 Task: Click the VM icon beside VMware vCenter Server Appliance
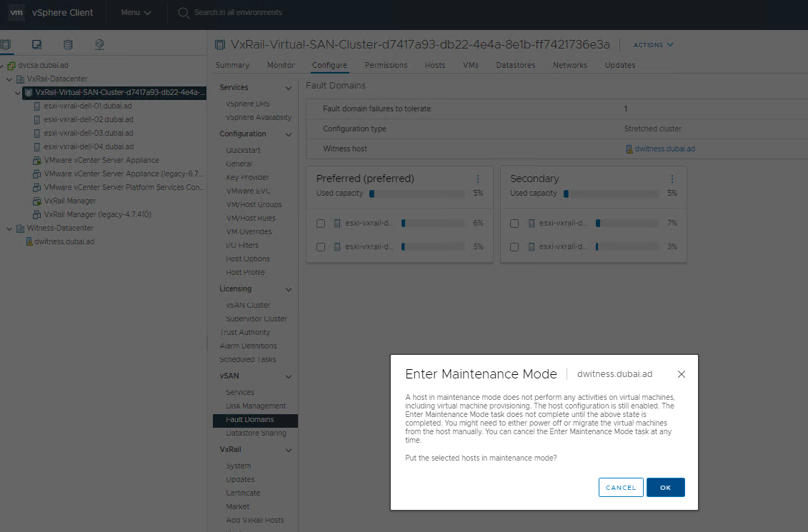click(36, 160)
